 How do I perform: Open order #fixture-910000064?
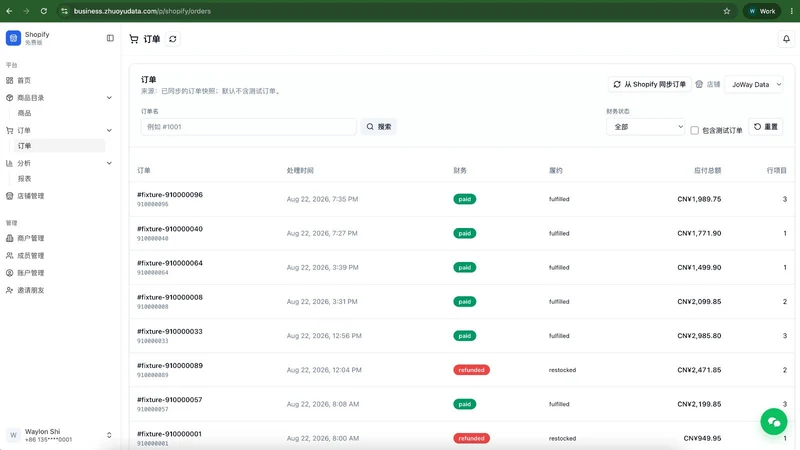[170, 263]
